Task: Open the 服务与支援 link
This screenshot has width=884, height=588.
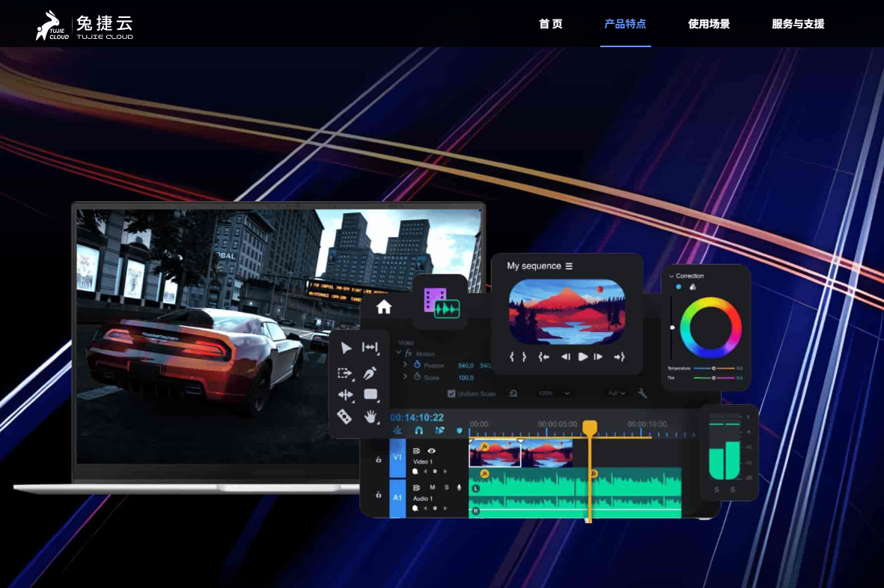Action: [798, 24]
